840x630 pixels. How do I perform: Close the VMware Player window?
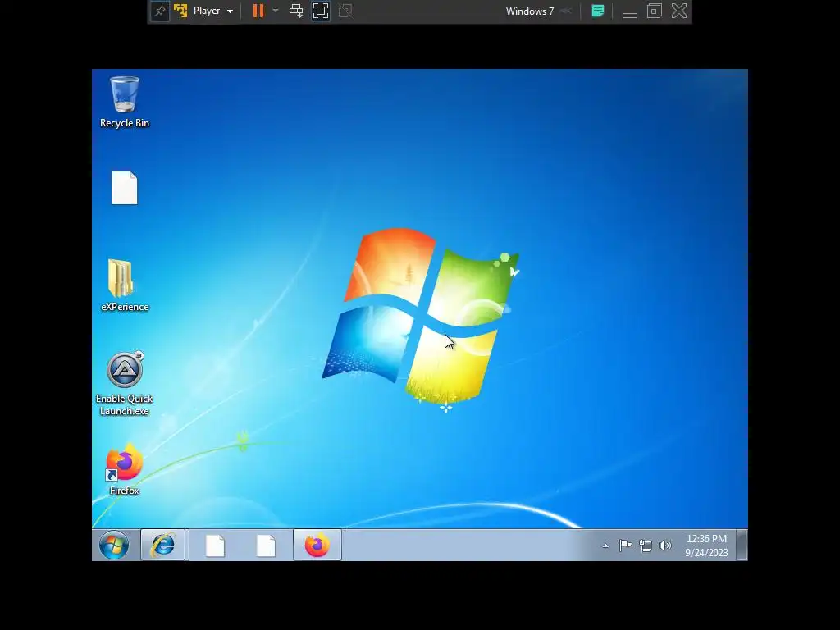tap(679, 11)
